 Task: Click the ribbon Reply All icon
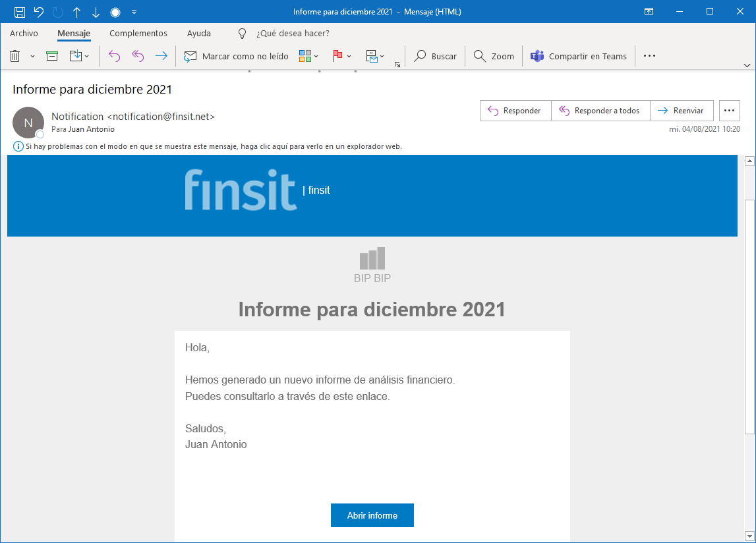pyautogui.click(x=138, y=56)
